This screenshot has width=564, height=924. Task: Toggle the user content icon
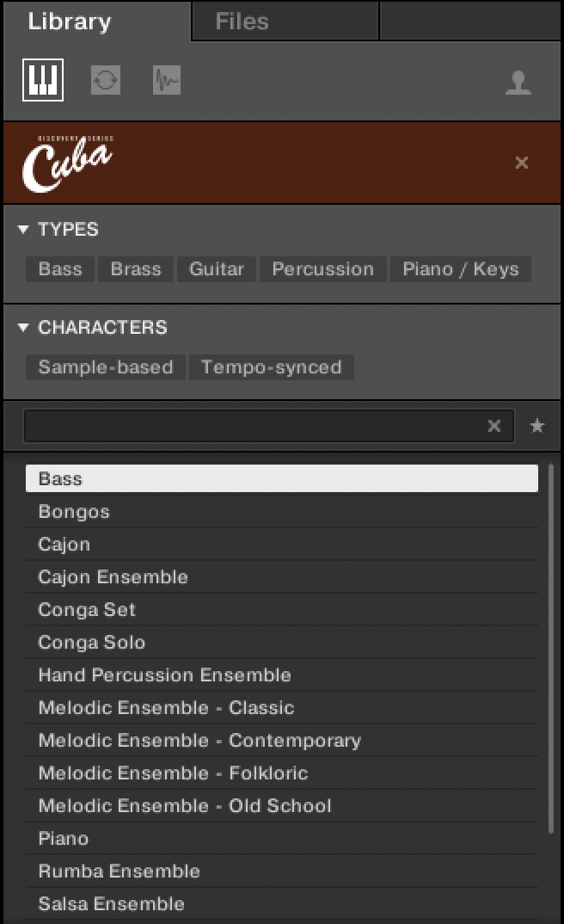click(x=518, y=83)
